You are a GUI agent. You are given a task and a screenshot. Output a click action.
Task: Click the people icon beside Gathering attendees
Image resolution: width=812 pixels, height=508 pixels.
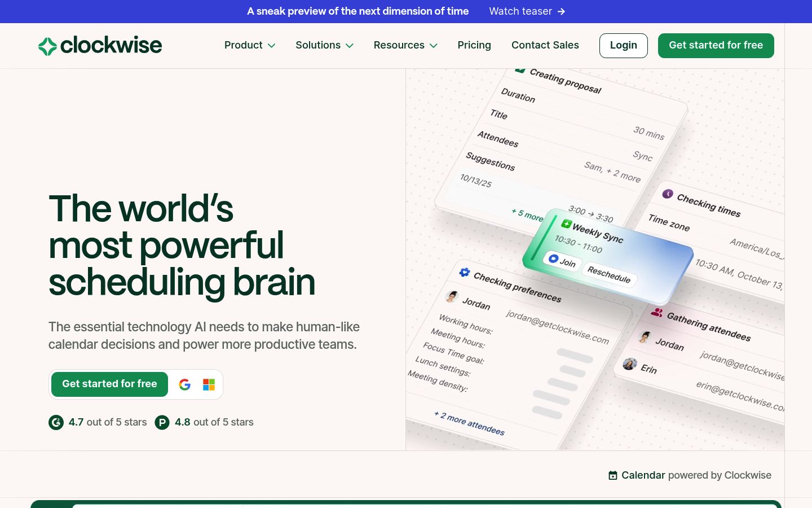click(x=657, y=312)
